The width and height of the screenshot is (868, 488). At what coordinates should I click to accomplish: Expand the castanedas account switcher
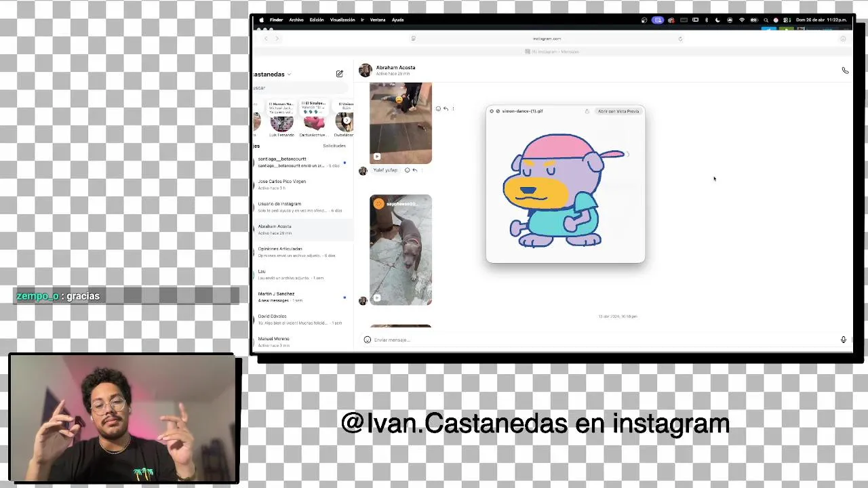290,75
